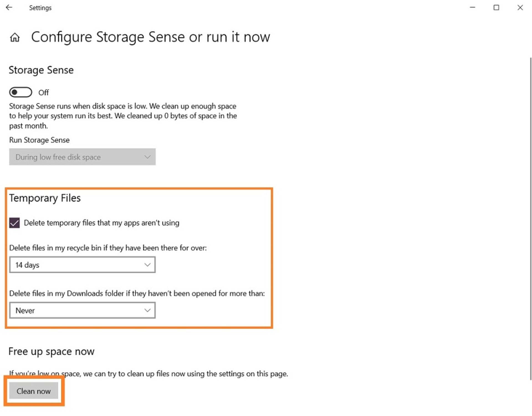532x416 pixels.
Task: Uncheck Delete temporary files checkbox
Action: click(x=14, y=223)
